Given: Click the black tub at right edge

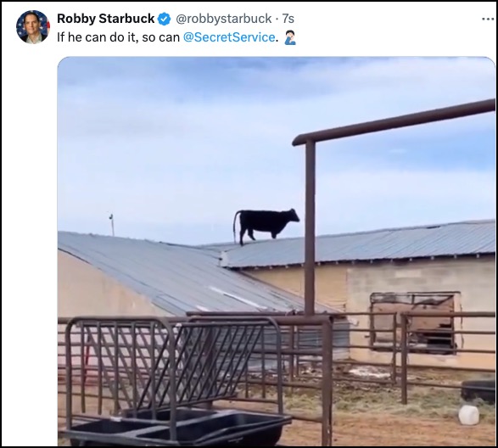Looking at the screenshot, I should click(478, 390).
